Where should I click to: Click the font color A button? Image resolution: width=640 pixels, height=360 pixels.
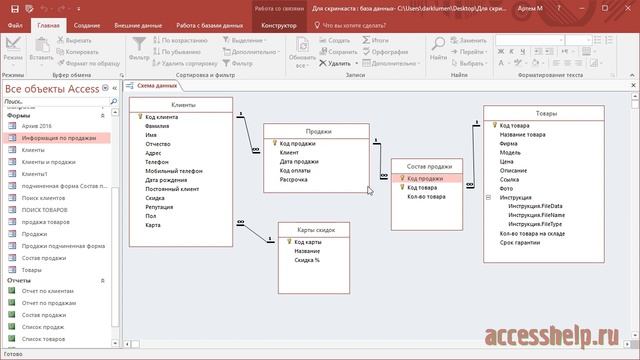pyautogui.click(x=501, y=63)
